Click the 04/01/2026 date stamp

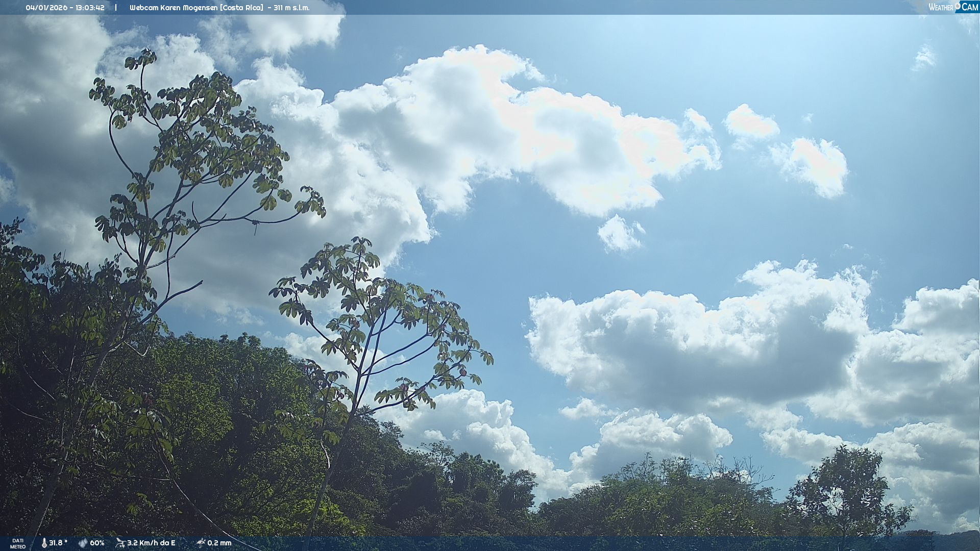(45, 8)
